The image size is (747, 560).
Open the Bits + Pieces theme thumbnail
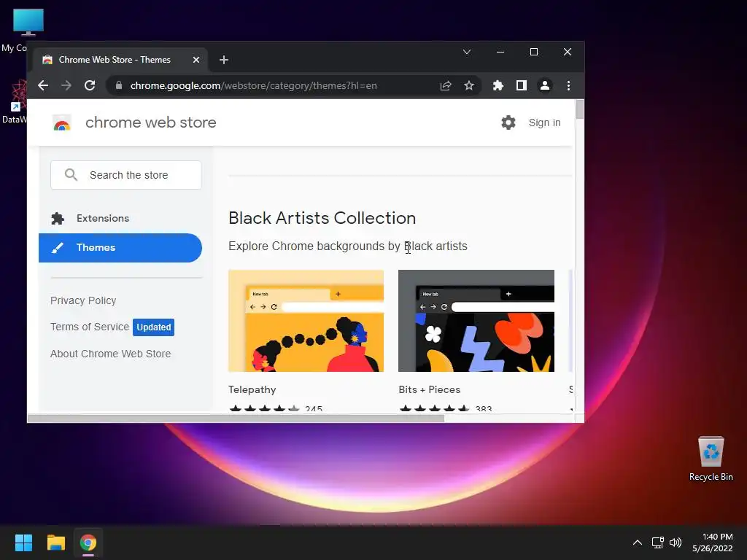click(x=476, y=321)
